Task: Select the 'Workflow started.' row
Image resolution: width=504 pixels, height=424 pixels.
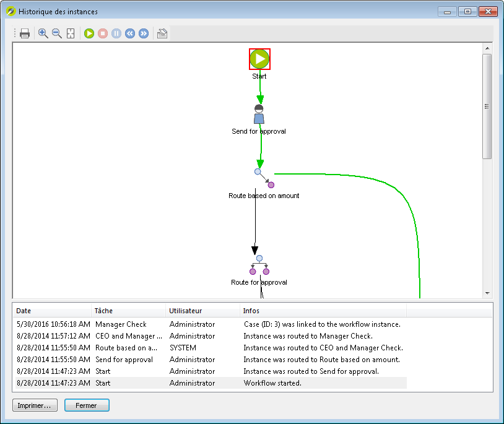Action: pos(211,383)
